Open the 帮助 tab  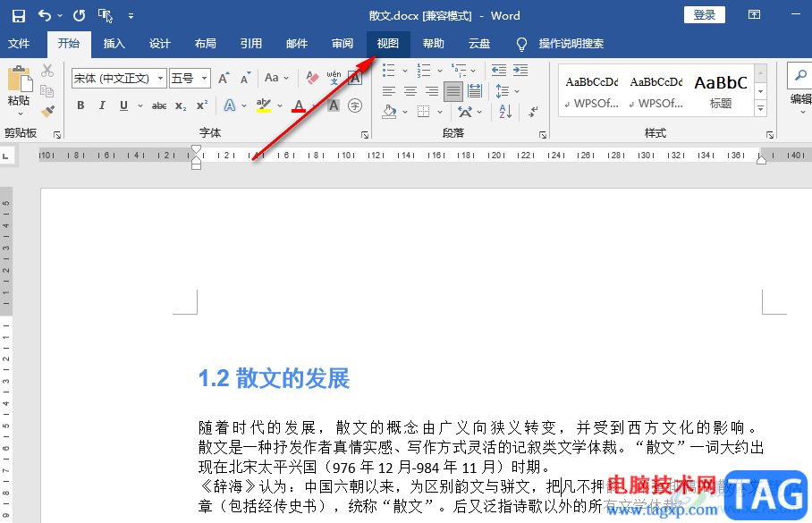(x=434, y=44)
